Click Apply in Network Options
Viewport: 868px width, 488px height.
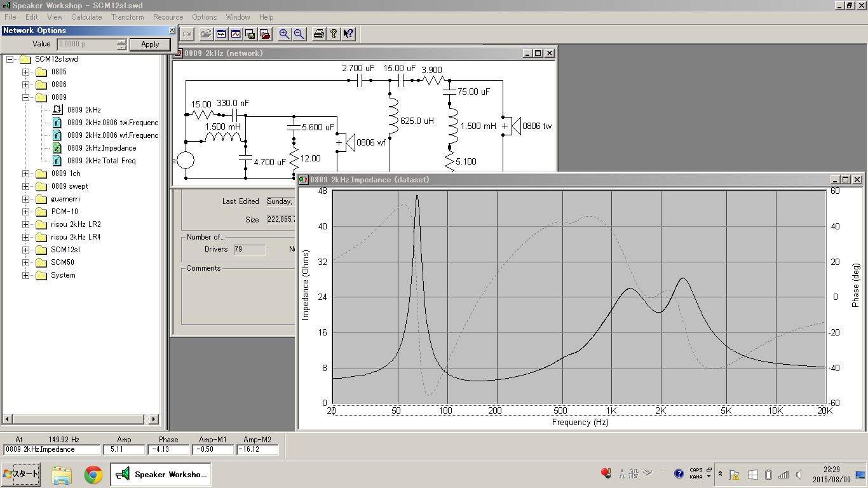(150, 44)
